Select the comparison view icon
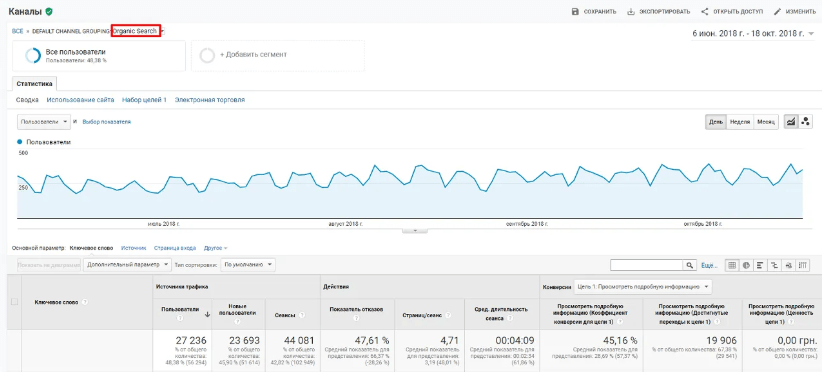Viewport: 827px width, 378px height. coord(775,265)
